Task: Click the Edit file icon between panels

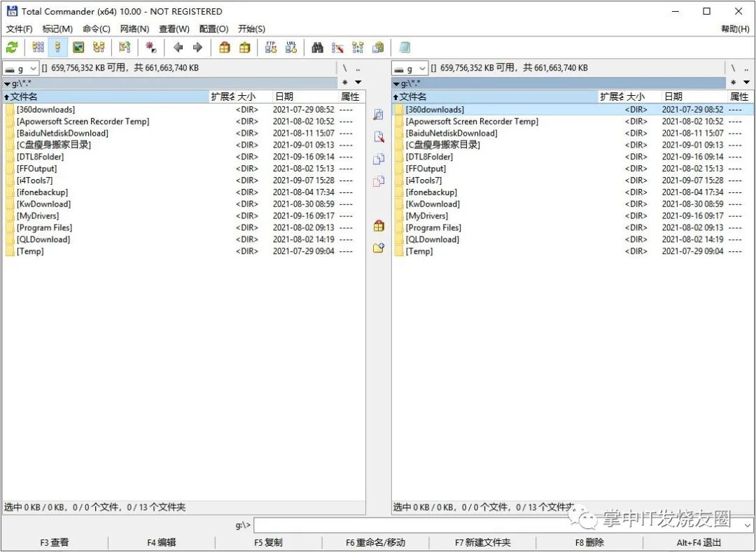Action: coord(379,136)
